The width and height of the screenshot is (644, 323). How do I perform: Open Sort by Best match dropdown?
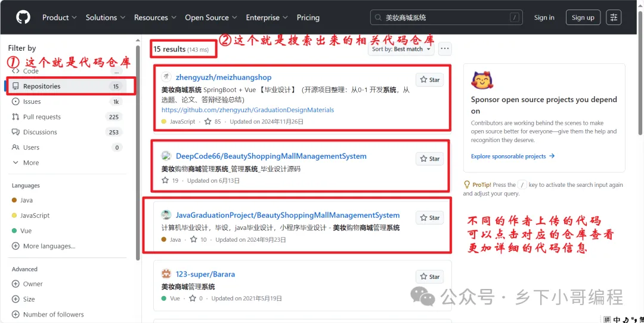(401, 49)
